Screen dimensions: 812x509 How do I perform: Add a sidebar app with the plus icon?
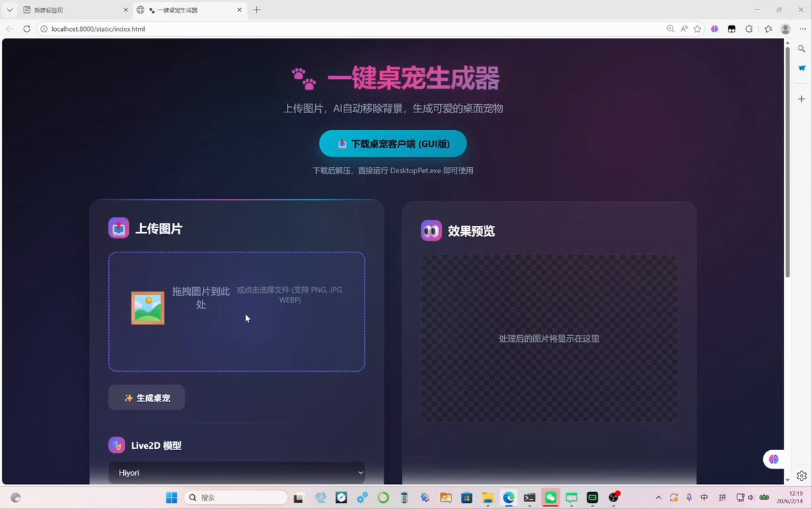[x=802, y=99]
